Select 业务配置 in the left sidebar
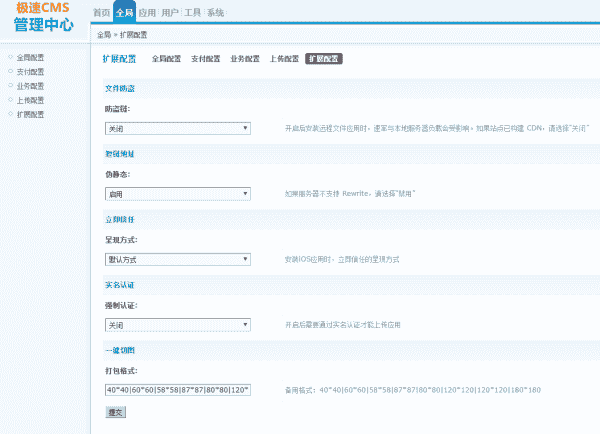The image size is (600, 434). [30, 86]
